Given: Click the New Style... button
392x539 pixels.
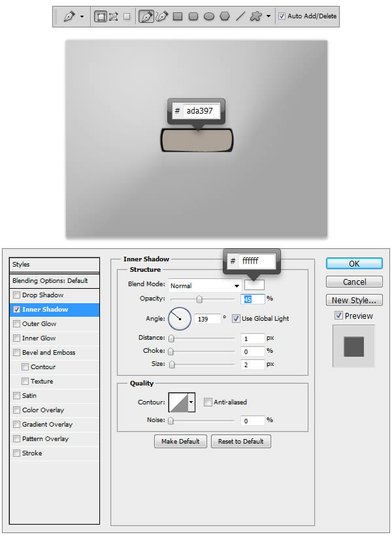Looking at the screenshot, I should (x=354, y=300).
